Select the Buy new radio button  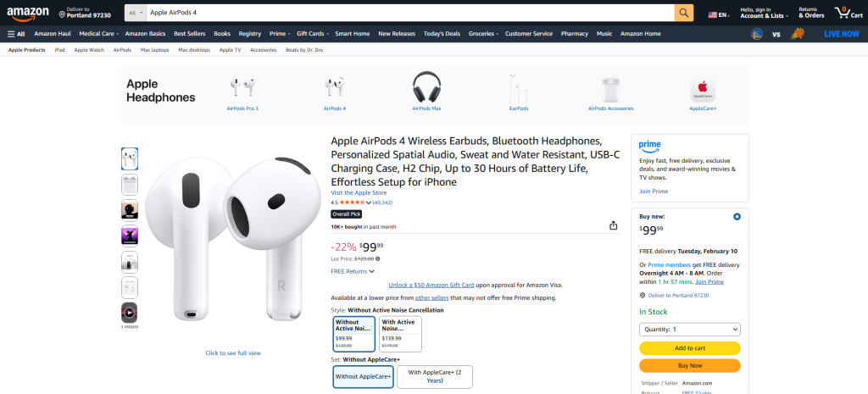(737, 217)
